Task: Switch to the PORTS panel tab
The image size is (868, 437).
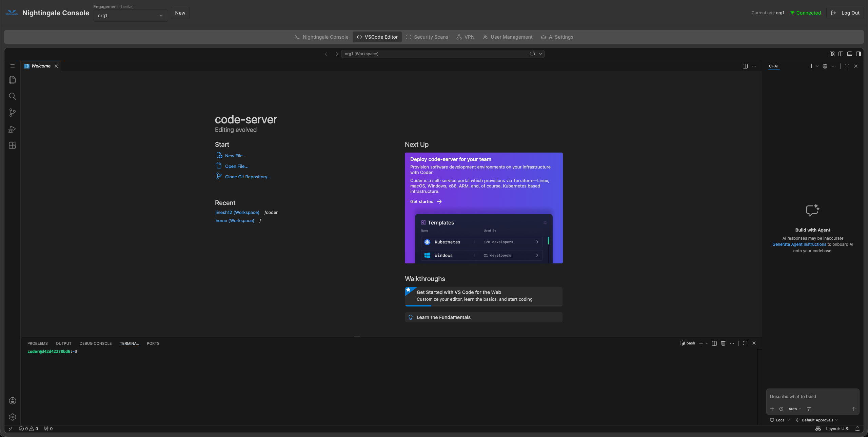Action: (x=153, y=343)
